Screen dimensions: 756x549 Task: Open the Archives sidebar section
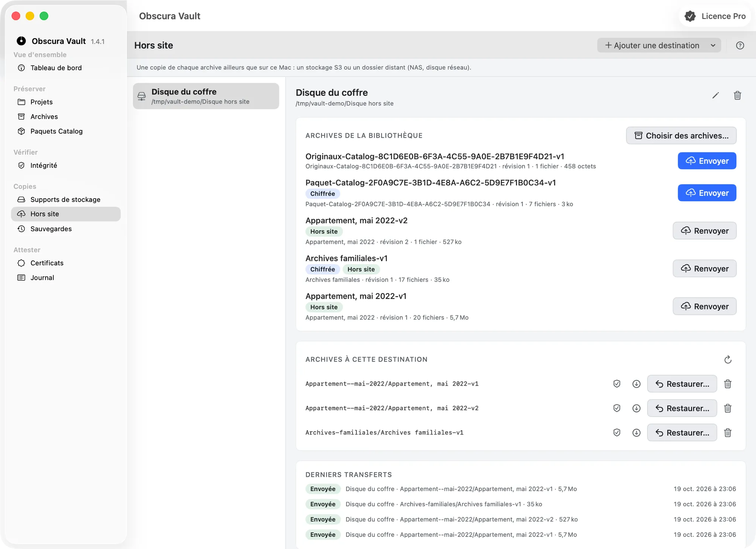click(66, 117)
